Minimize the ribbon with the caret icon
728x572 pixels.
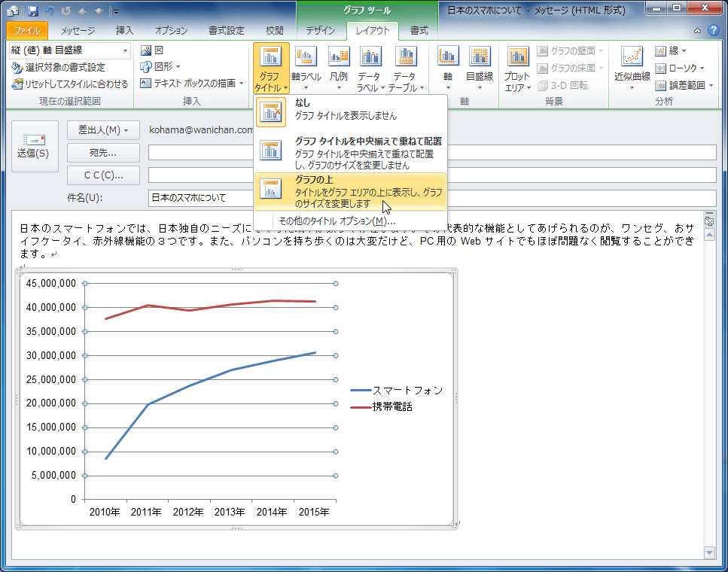[697, 31]
